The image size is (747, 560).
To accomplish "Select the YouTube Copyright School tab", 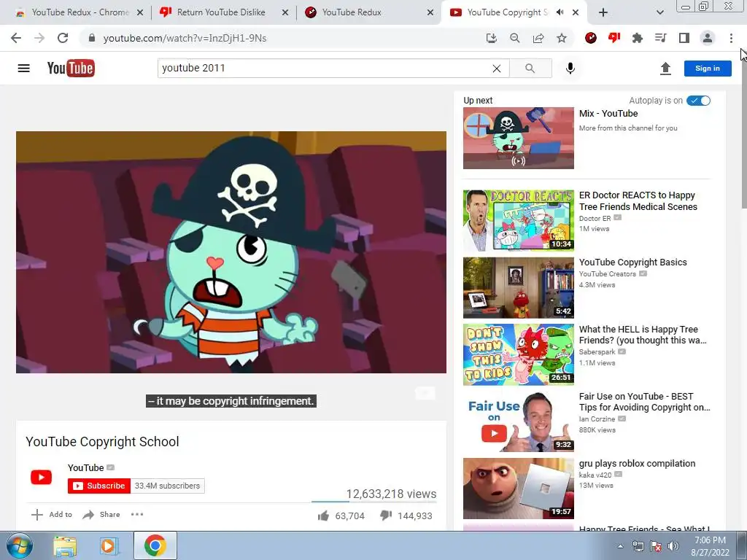I will coord(507,12).
